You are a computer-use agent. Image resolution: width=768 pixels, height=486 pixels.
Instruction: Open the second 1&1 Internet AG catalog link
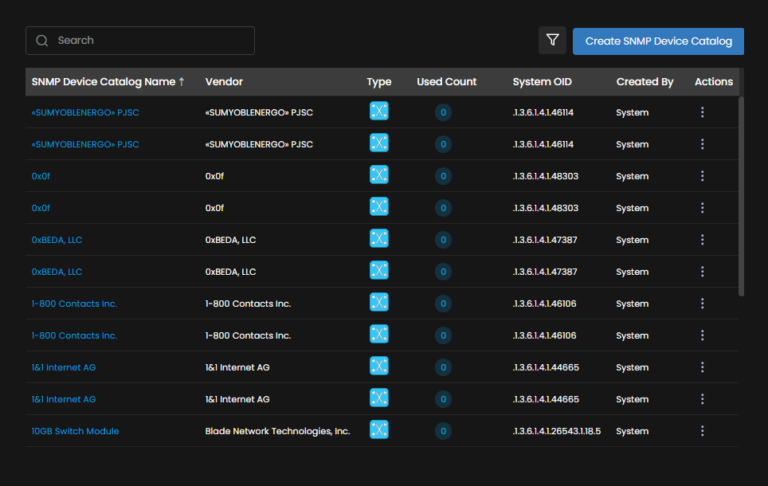coord(64,399)
